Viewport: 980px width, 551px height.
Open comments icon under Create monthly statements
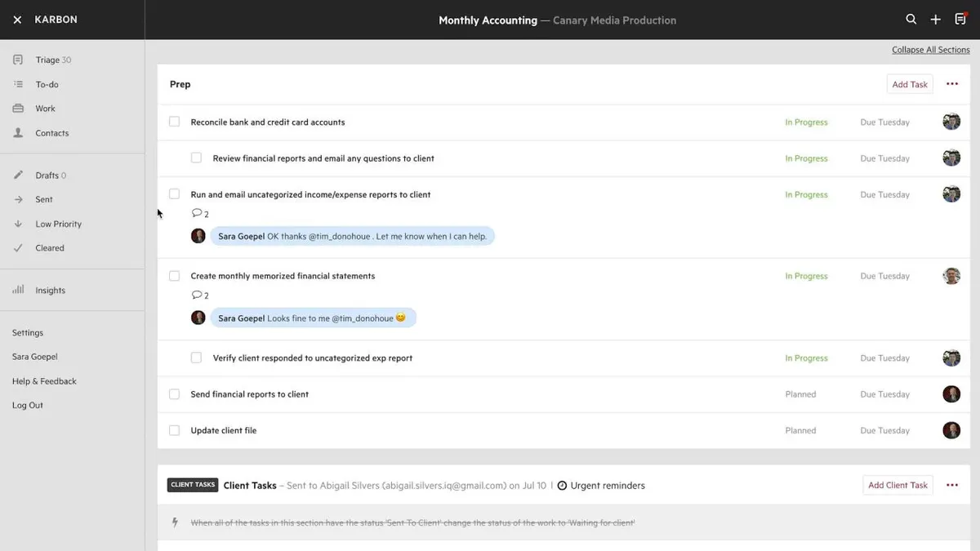point(197,295)
